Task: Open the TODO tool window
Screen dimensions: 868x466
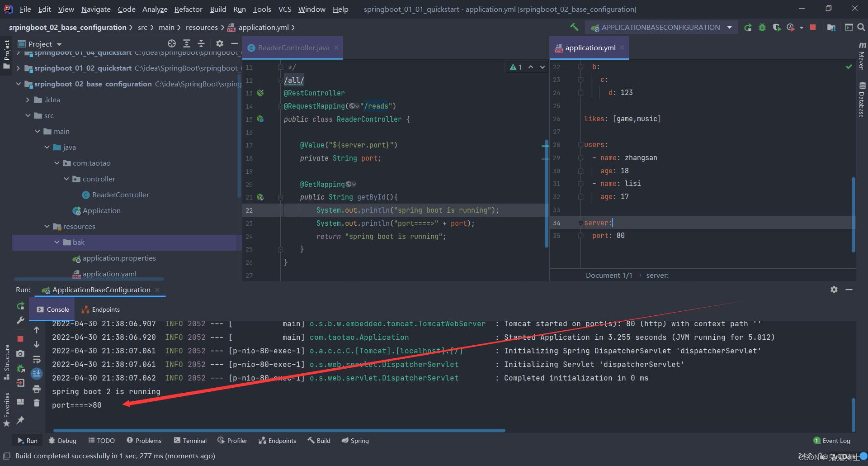Action: click(x=101, y=441)
